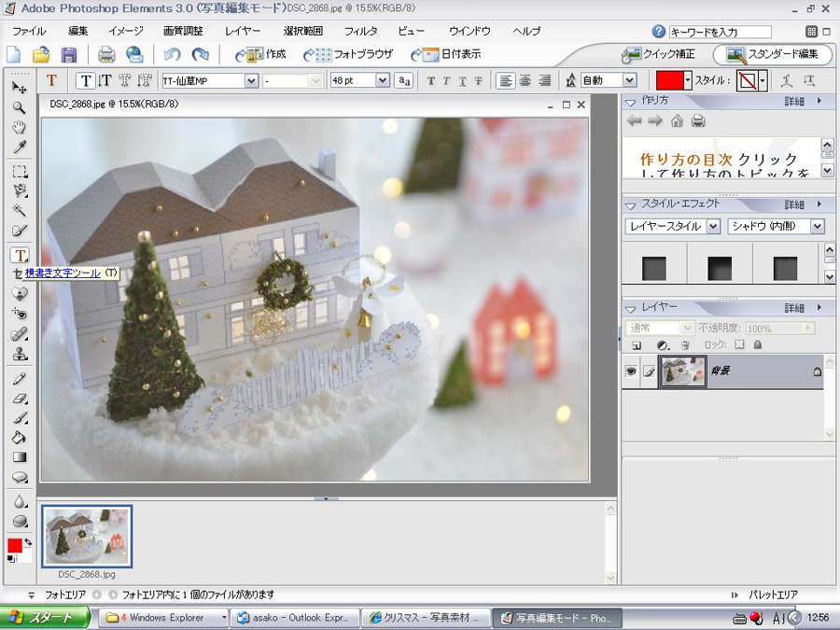Choose the Paint Bucket tool
Viewport: 840px width, 630px height.
click(x=19, y=438)
